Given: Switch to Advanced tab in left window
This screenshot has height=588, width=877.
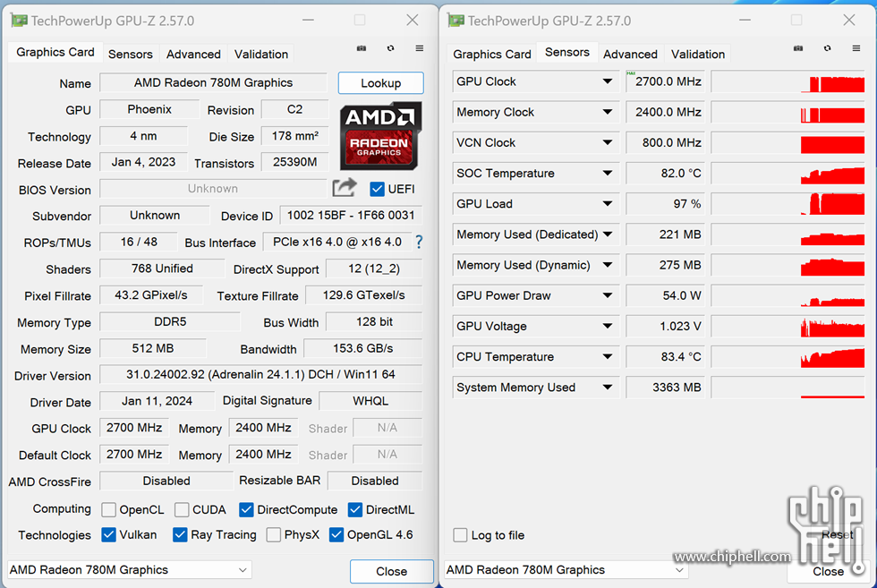Looking at the screenshot, I should tap(193, 55).
